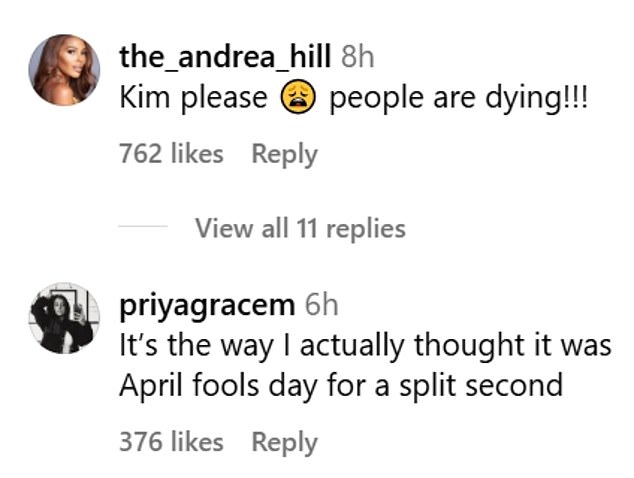This screenshot has width=634, height=478.
Task: Expand View all 11 replies
Action: click(x=300, y=228)
